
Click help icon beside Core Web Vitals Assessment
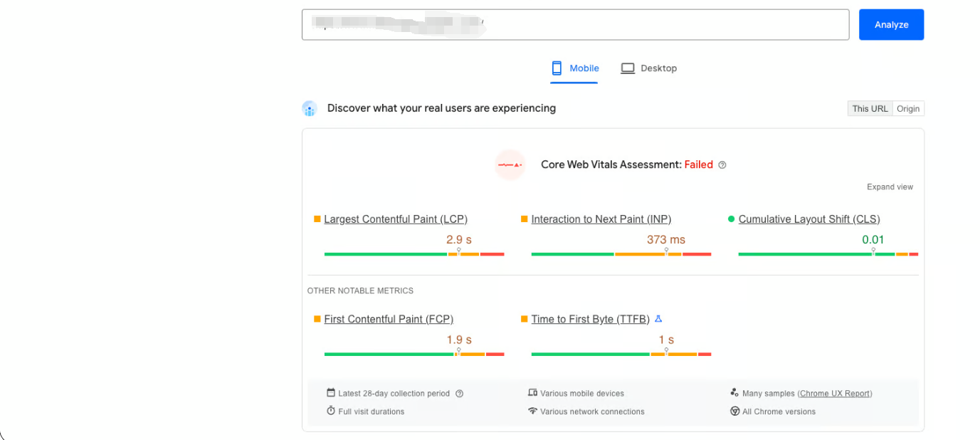pyautogui.click(x=722, y=165)
